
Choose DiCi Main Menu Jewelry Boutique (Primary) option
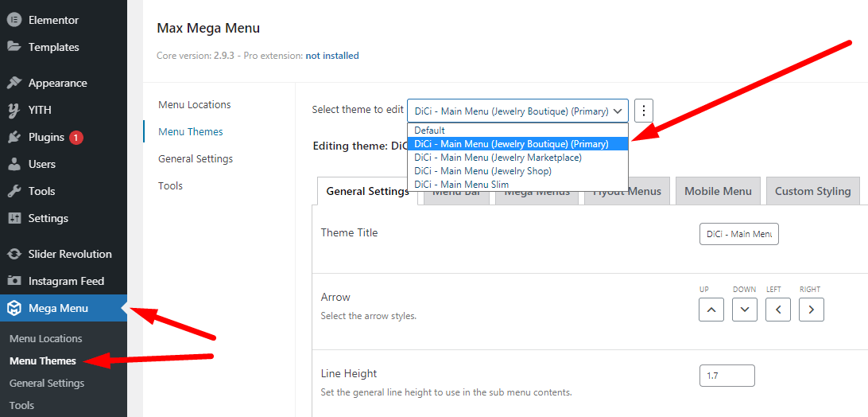tap(517, 143)
